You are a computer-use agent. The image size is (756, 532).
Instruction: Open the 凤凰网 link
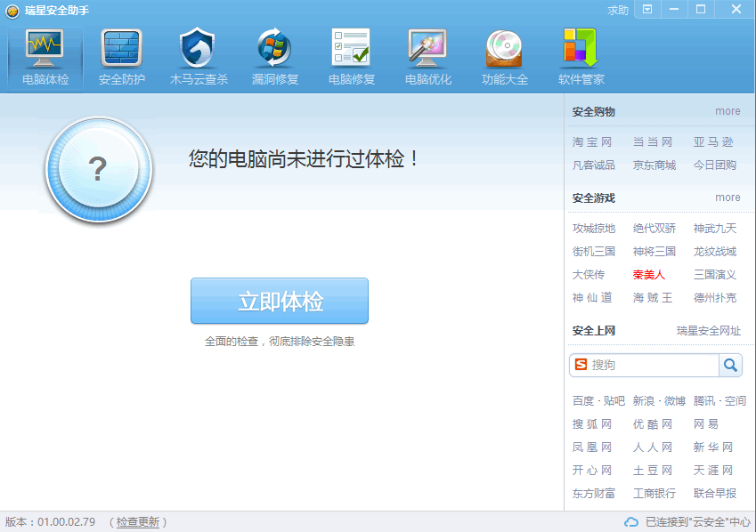(592, 447)
